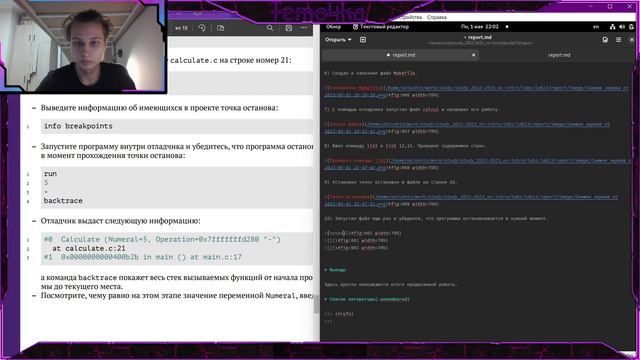This screenshot has width=640, height=360.
Task: Click the 'Запуск файла' image link path
Action: click(x=467, y=127)
